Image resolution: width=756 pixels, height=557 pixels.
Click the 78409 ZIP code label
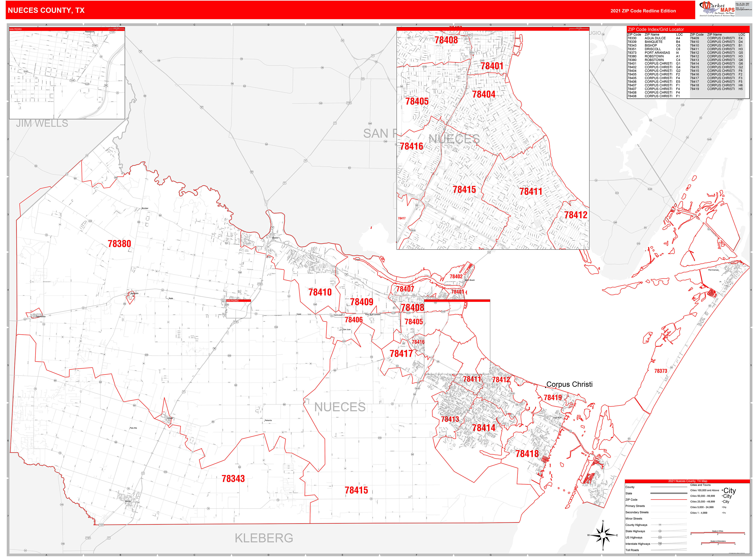click(362, 302)
